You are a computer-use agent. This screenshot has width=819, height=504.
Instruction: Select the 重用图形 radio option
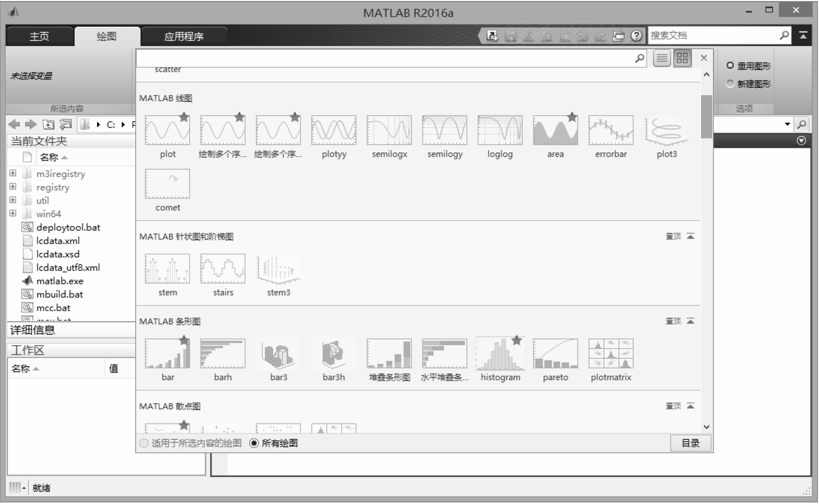coord(730,66)
